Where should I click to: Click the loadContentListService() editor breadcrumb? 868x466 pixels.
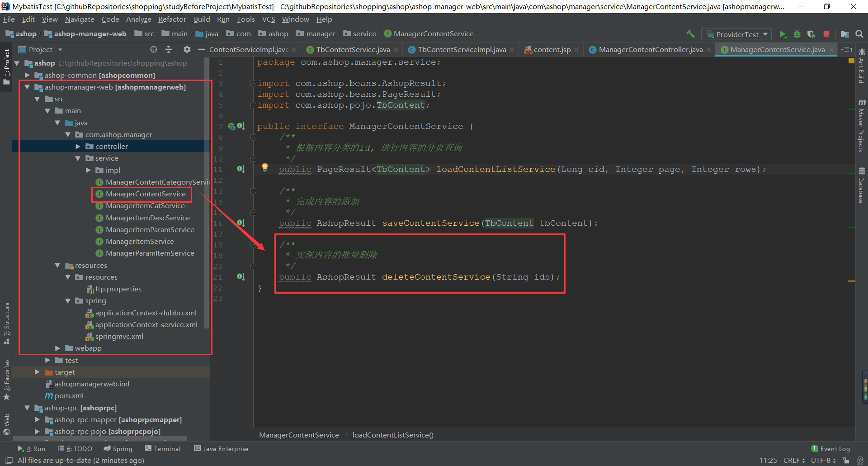point(392,435)
